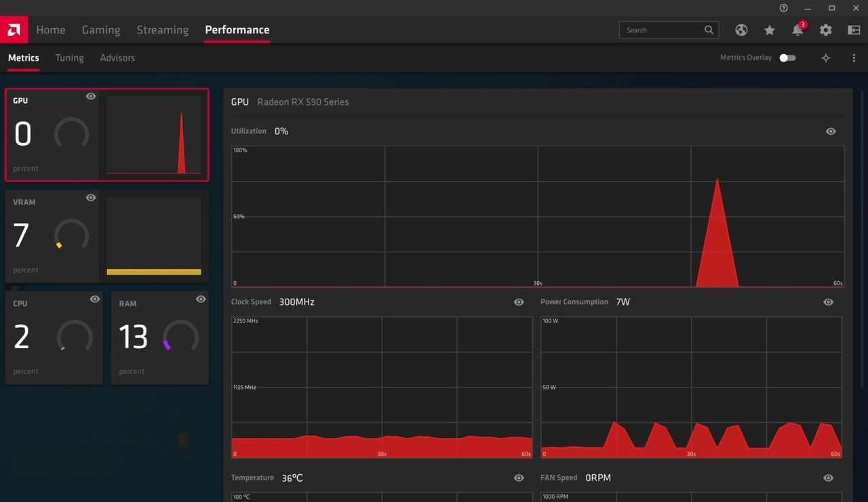Screen dimensions: 868x502
Task: Click the Clock Speed graph area
Action: [x=382, y=387]
